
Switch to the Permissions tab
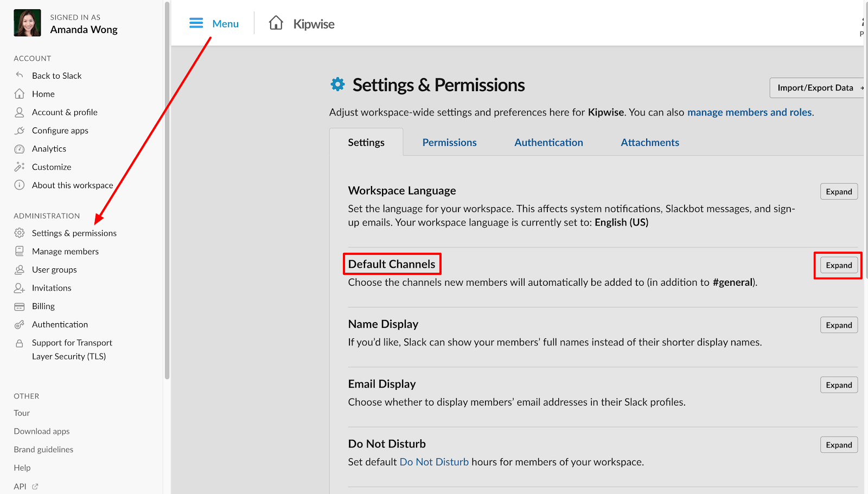[449, 142]
